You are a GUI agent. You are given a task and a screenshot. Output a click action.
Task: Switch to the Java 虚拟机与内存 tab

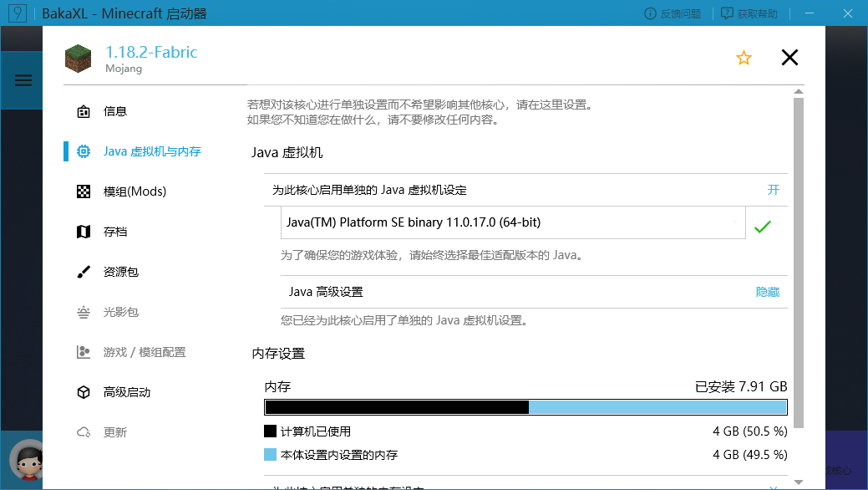pyautogui.click(x=84, y=151)
